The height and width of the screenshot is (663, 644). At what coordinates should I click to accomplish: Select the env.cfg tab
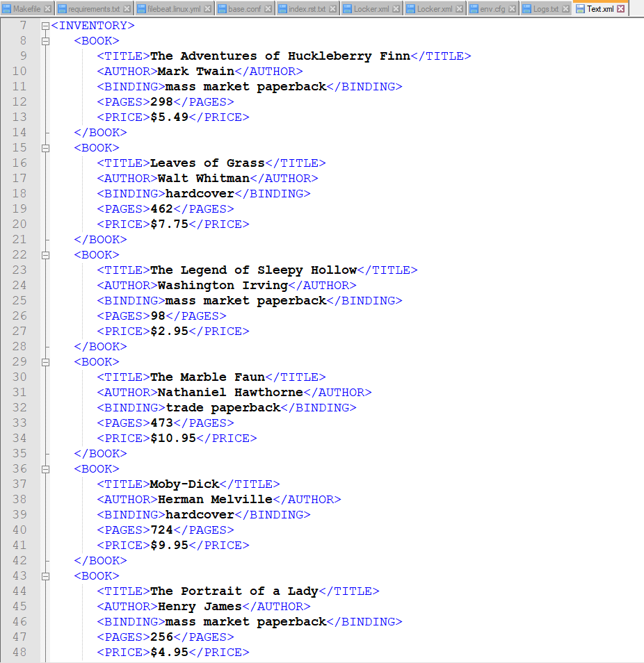(x=492, y=9)
